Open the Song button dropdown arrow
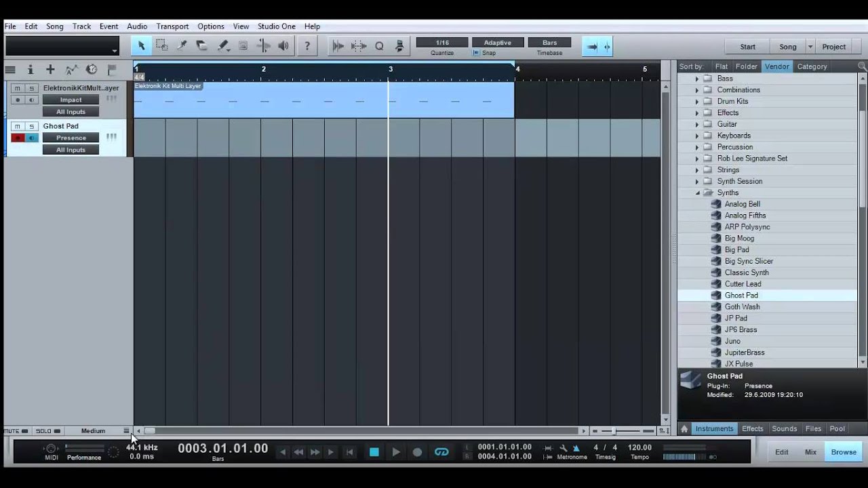This screenshot has width=868, height=488. tap(810, 47)
